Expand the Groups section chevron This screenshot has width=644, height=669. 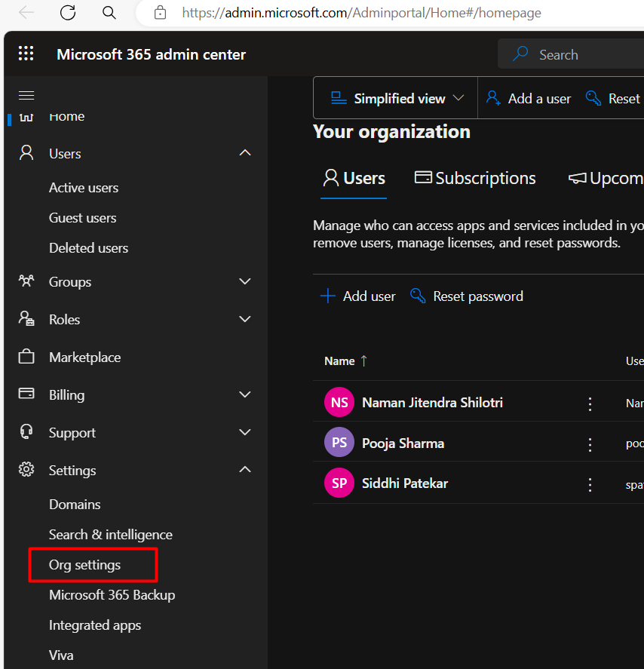(x=245, y=281)
